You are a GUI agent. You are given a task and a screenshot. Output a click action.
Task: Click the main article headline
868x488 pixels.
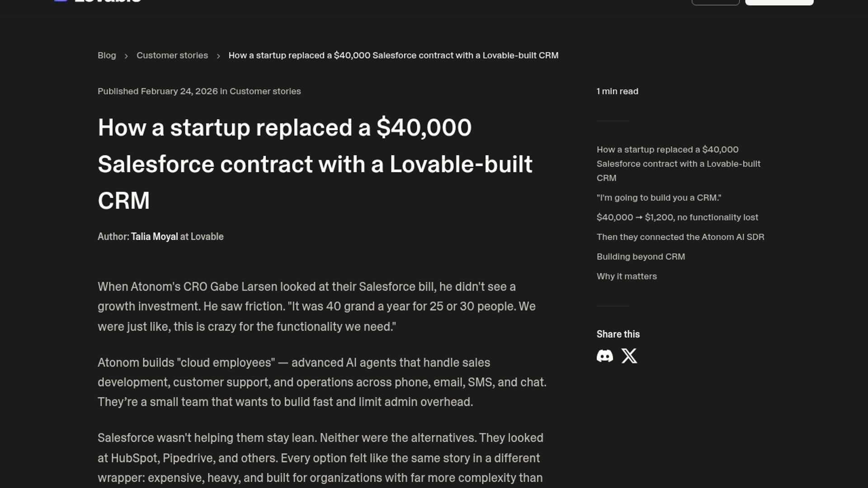click(x=315, y=164)
